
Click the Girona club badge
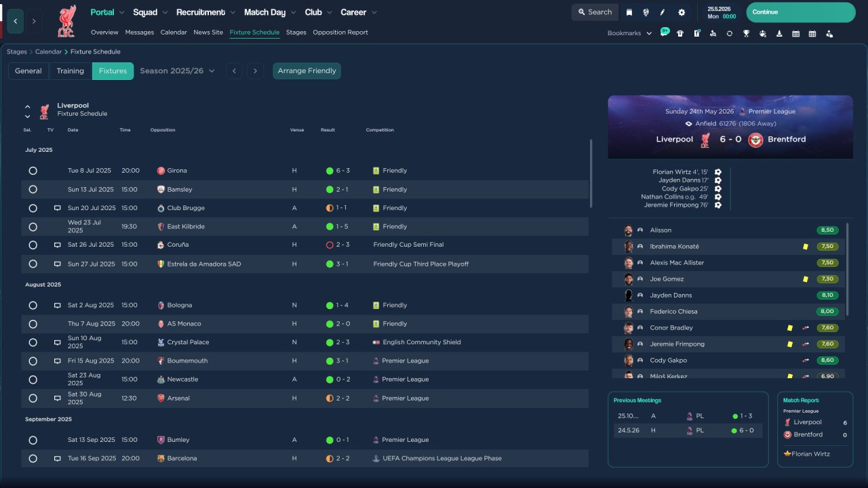point(161,171)
